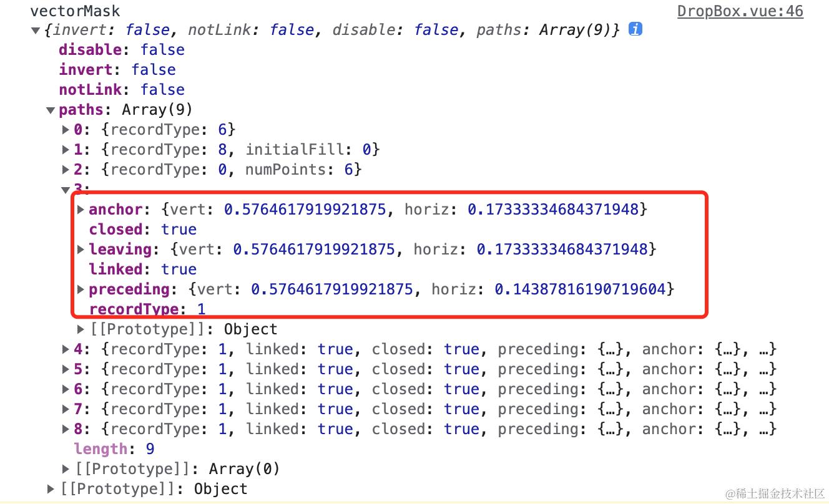Image resolution: width=829 pixels, height=504 pixels.
Task: Select the 'invert: false' property line
Action: (117, 70)
